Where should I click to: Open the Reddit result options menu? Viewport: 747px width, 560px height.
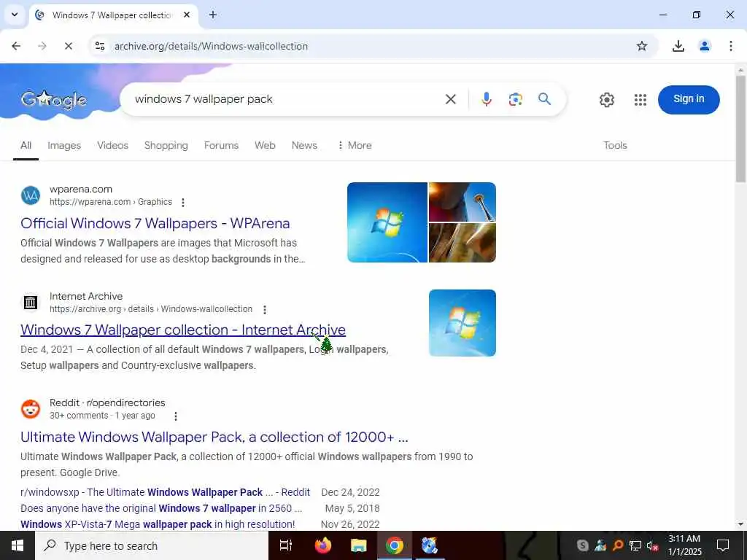(x=176, y=416)
